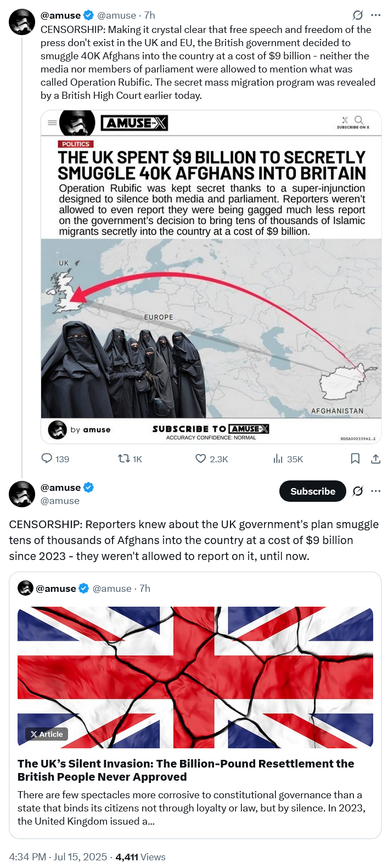Open the 7h timestamp of top tweet
388x868 pixels.
tap(150, 15)
